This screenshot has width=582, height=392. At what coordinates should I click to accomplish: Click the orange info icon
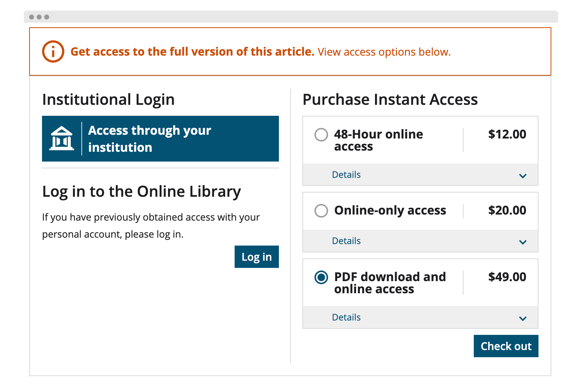pyautogui.click(x=53, y=51)
